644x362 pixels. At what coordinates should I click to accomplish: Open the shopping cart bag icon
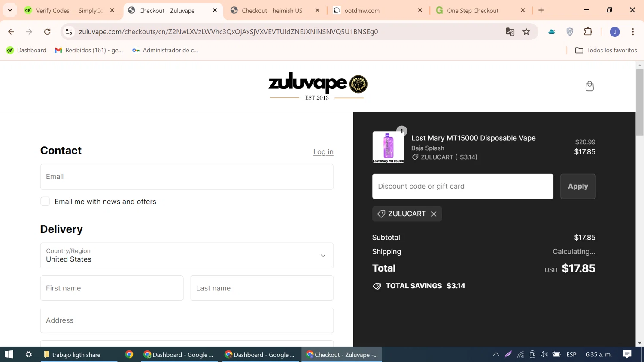[x=589, y=86]
